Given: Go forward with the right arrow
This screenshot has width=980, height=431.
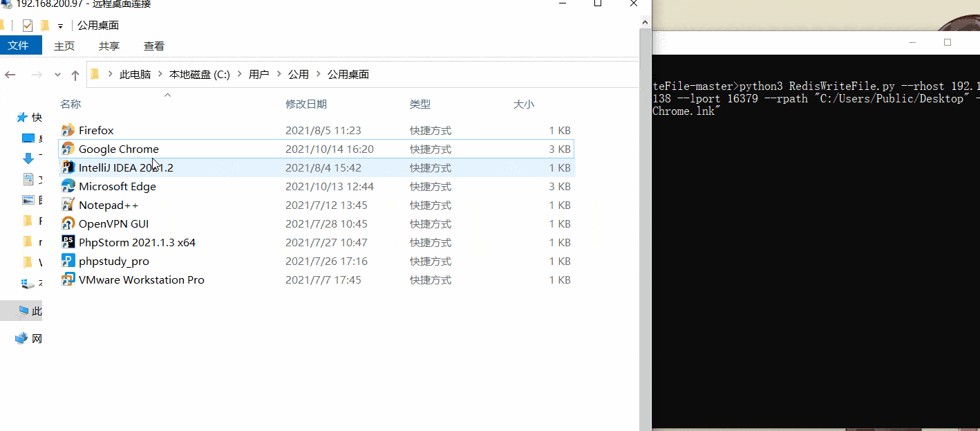Looking at the screenshot, I should pyautogui.click(x=36, y=75).
